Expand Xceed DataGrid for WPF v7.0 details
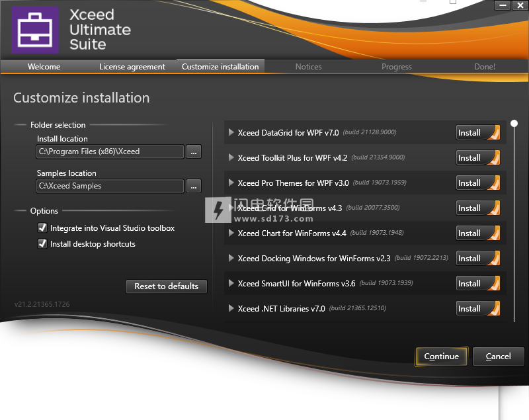Viewport: 529px width, 420px height. (x=231, y=132)
